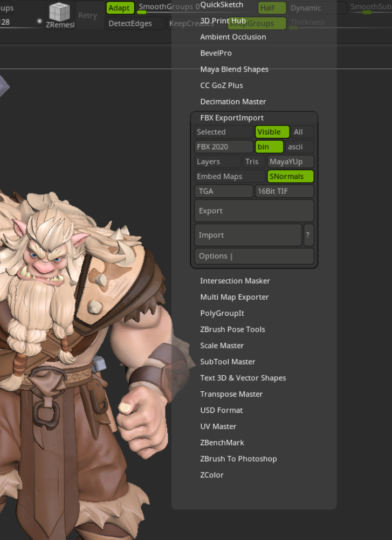Click the FBX Export button
This screenshot has width=392, height=540.
254,211
